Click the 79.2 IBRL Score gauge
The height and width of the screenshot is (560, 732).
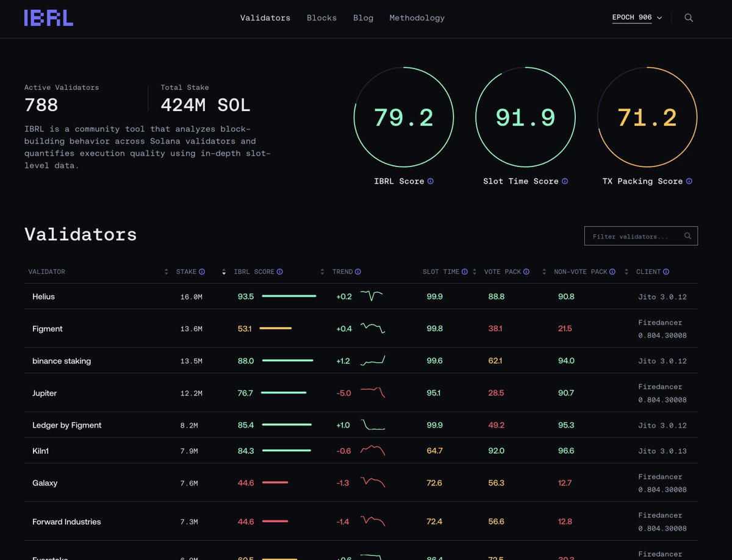click(x=403, y=117)
